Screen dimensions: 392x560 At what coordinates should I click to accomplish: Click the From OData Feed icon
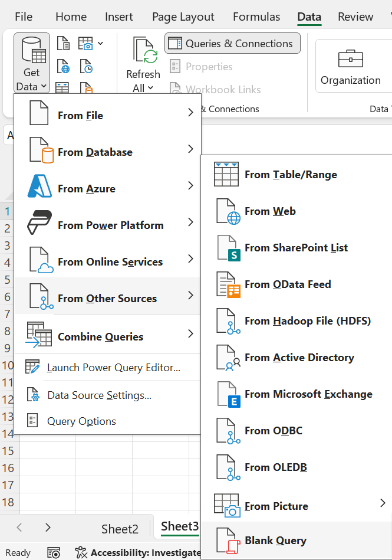pos(228,284)
